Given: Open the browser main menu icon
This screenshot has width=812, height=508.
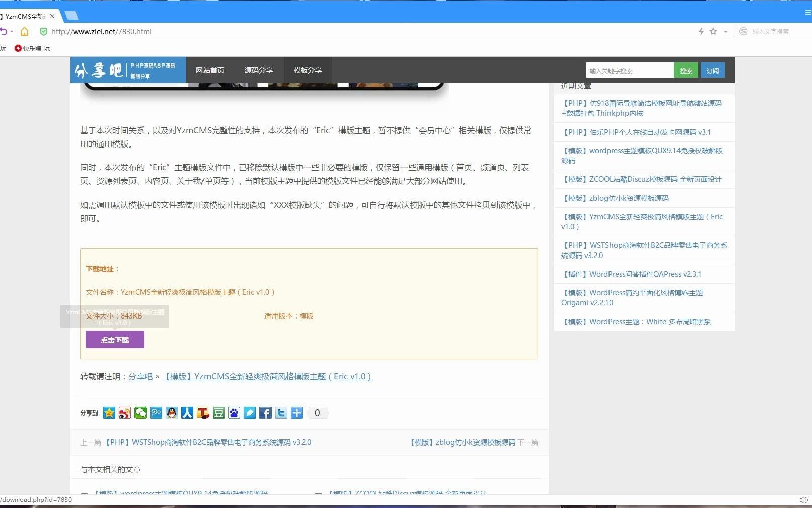Looking at the screenshot, I should click(x=808, y=13).
